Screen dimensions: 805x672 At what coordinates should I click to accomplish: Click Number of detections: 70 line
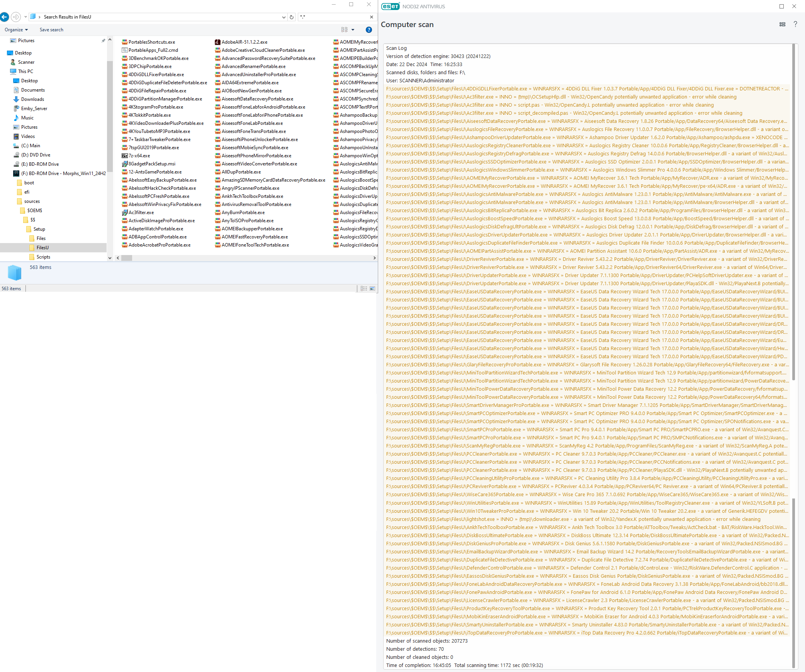click(x=415, y=649)
